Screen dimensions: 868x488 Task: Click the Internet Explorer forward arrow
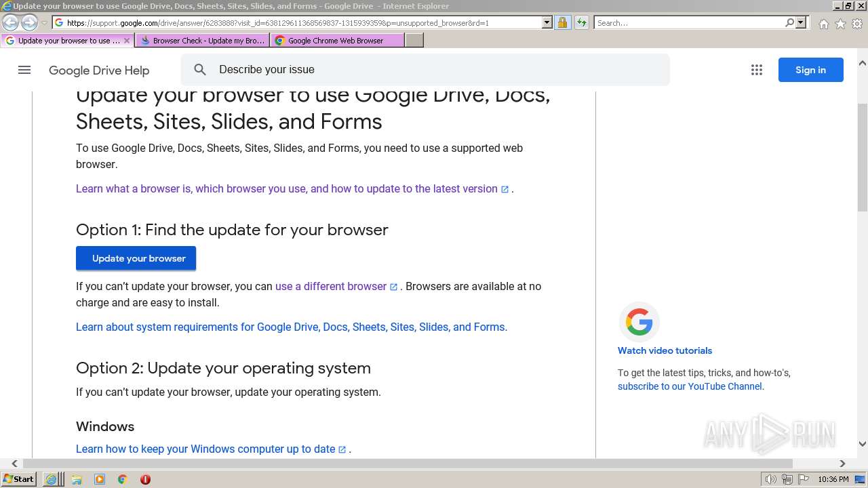coord(29,22)
